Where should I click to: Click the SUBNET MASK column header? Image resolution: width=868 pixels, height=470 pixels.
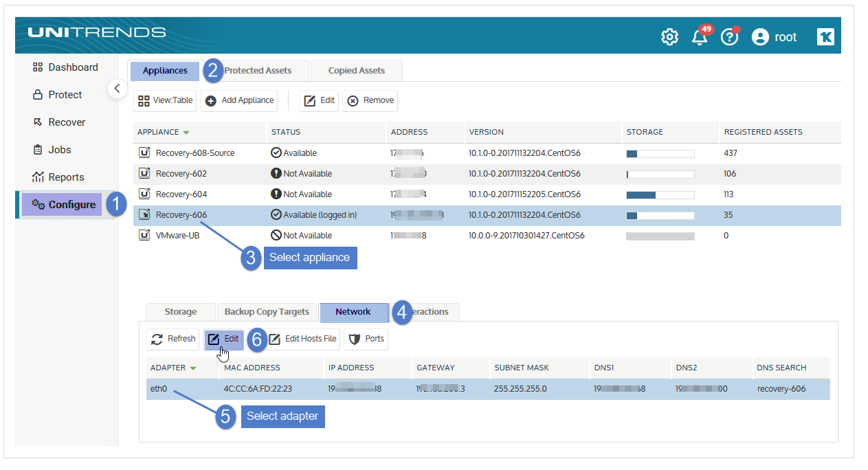point(522,368)
